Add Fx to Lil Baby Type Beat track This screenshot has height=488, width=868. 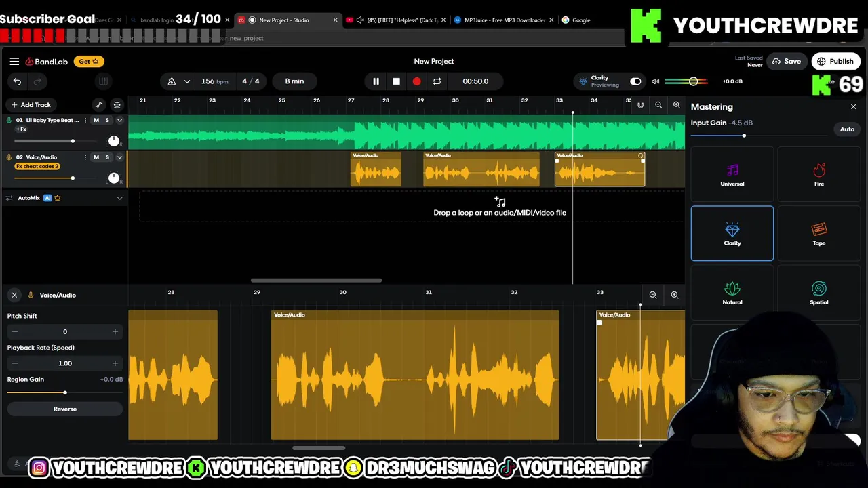point(21,129)
